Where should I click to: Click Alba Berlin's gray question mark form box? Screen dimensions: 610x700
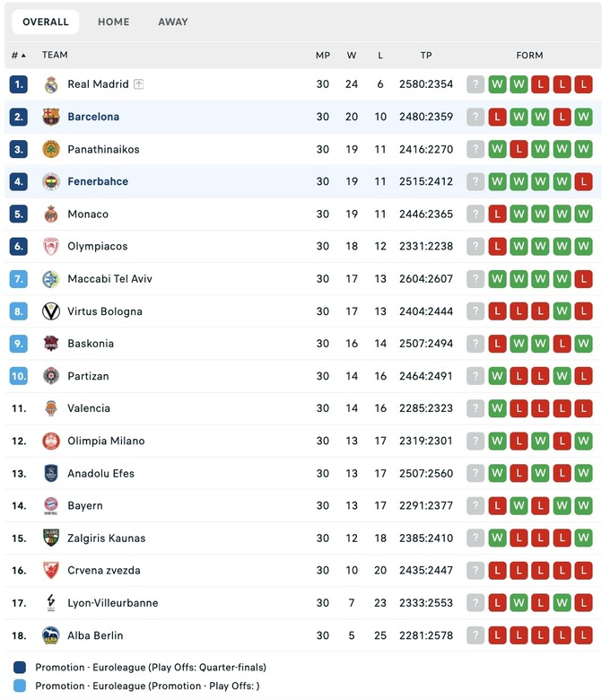coord(475,635)
